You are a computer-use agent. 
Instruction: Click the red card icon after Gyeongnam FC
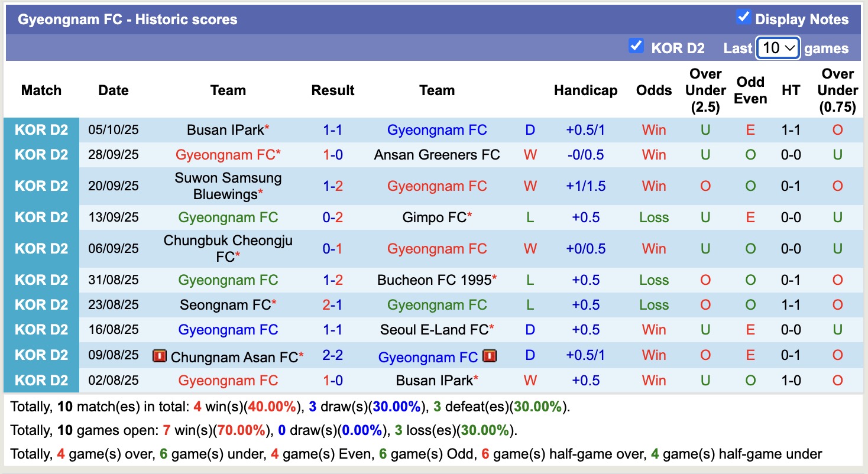tap(490, 356)
